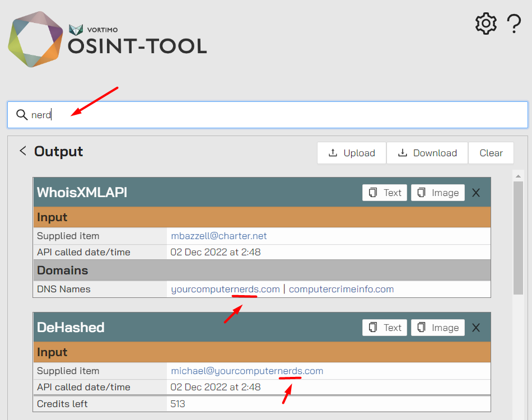Open settings via the gear icon

pos(486,24)
